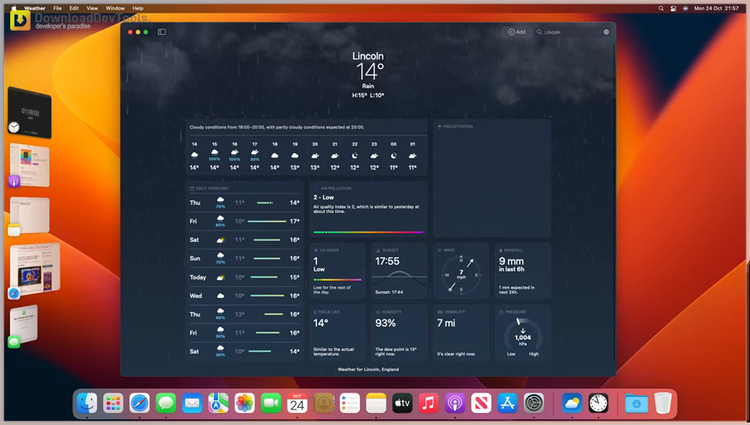
Task: Open the Window menu in menu bar
Action: click(114, 7)
